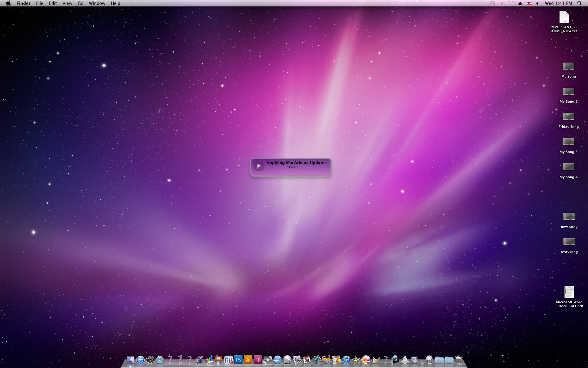The height and width of the screenshot is (368, 588).
Task: Select the Friday Song desktop file
Action: [x=568, y=117]
